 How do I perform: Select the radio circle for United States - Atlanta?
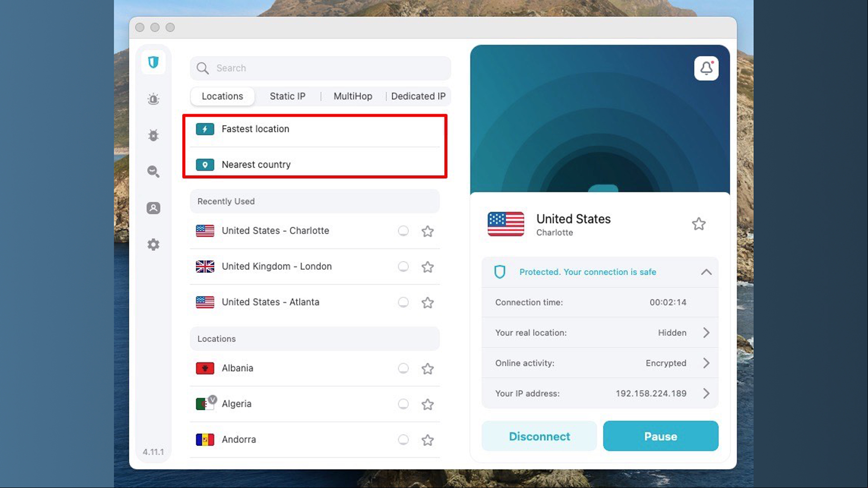[403, 302]
